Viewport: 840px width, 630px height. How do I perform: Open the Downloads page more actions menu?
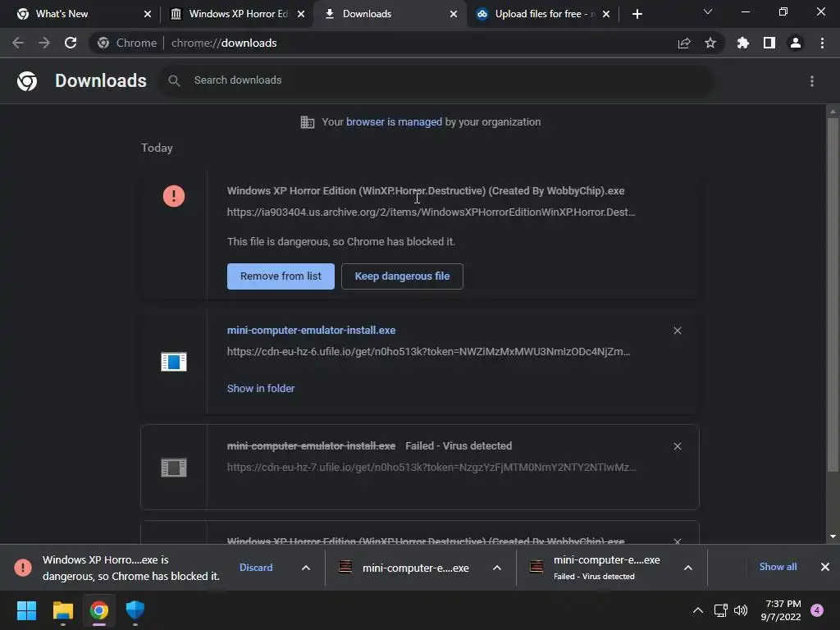812,81
